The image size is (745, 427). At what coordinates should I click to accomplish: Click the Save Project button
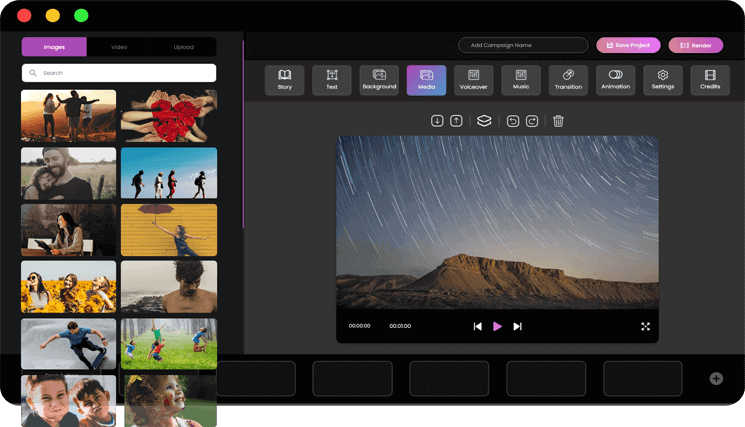point(628,45)
